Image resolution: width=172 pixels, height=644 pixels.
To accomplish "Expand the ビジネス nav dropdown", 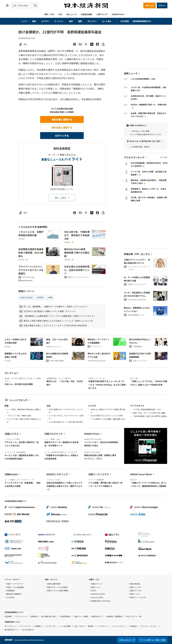I will coord(46,21).
